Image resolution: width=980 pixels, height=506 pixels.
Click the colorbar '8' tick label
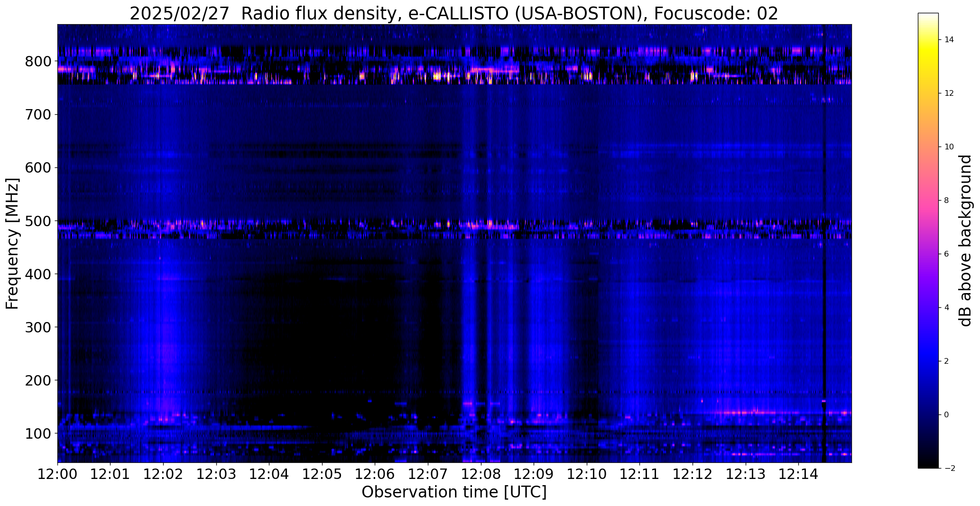coord(947,201)
